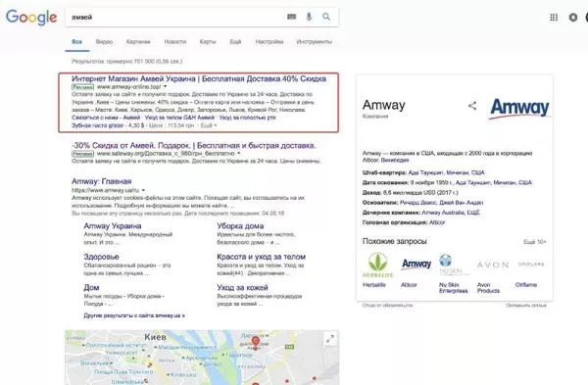Click the Google logo

coord(31,18)
